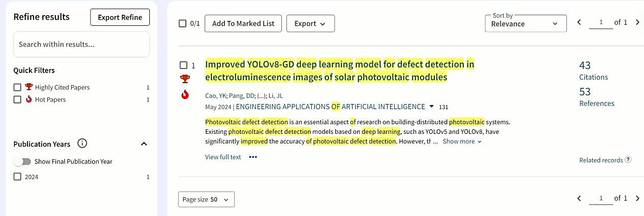Viewport: 644px width, 216px height.
Task: Check the Hot Papers filter
Action: [18, 99]
